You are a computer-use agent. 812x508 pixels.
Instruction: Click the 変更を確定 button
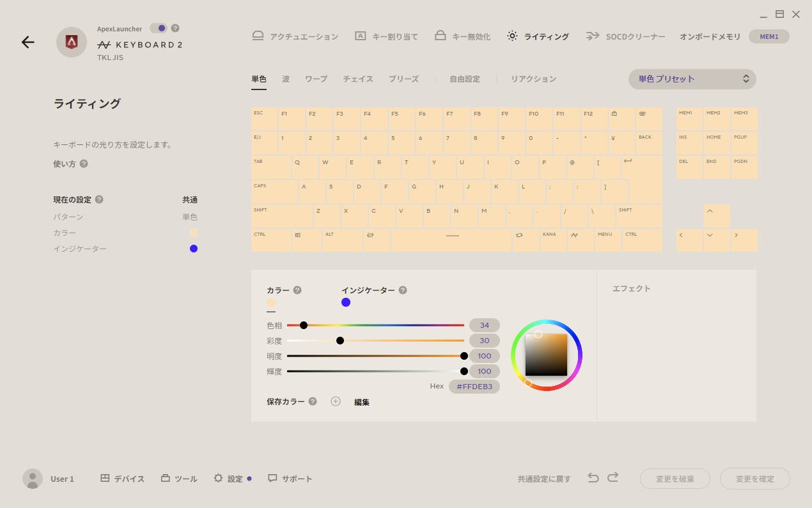(x=754, y=478)
